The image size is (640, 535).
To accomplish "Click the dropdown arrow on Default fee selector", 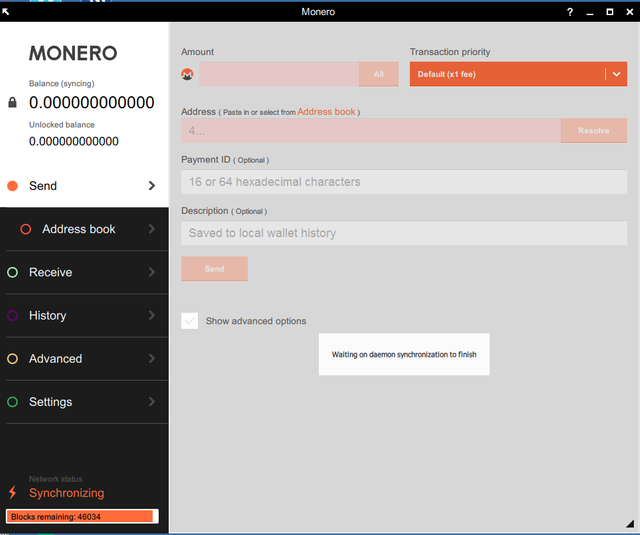I will pos(616,74).
